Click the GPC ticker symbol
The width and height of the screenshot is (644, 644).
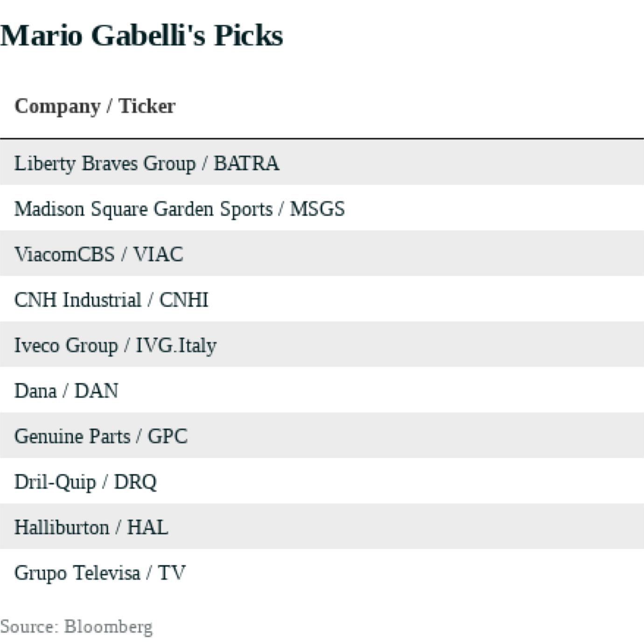[168, 436]
